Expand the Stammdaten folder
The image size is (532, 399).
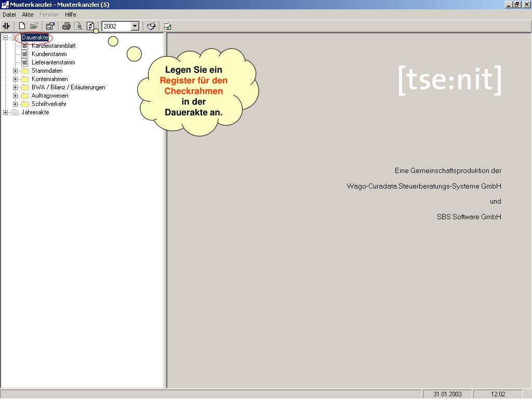16,71
